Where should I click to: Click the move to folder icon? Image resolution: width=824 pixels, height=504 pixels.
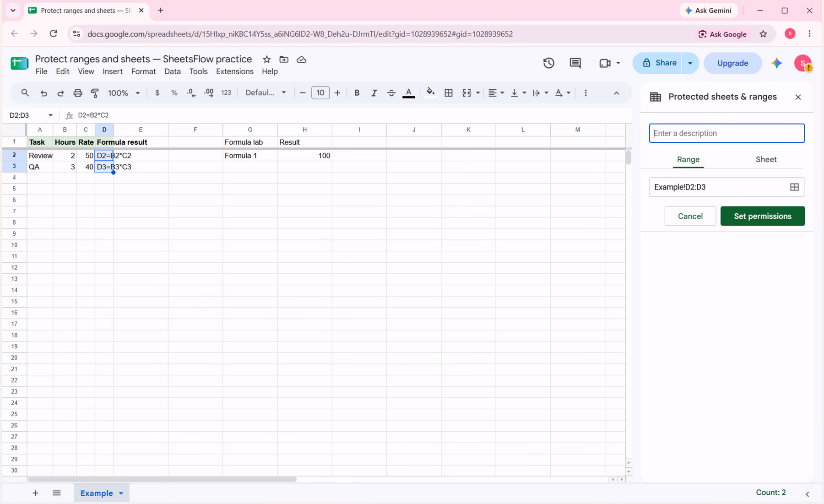pos(284,60)
